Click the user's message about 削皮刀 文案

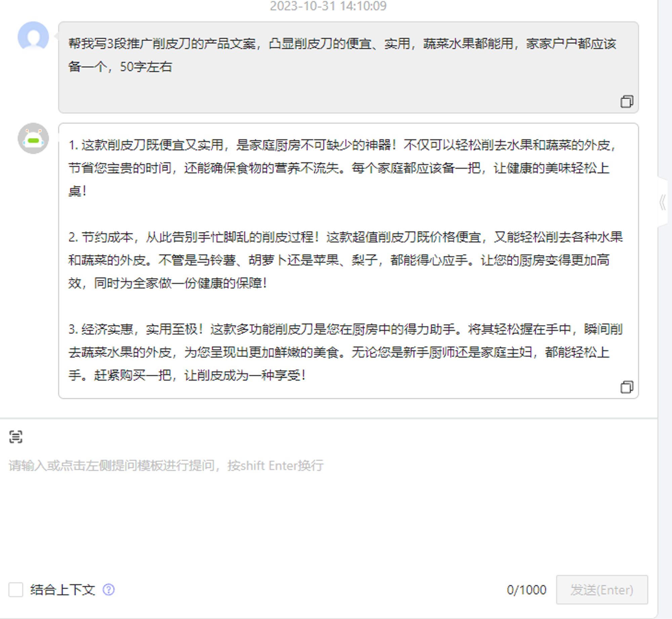tap(342, 44)
